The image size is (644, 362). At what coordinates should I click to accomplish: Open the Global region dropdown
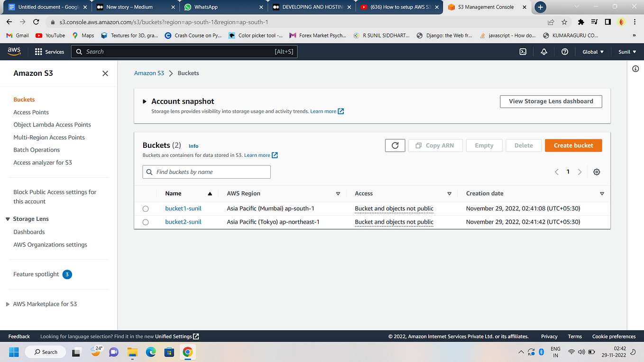click(592, 52)
